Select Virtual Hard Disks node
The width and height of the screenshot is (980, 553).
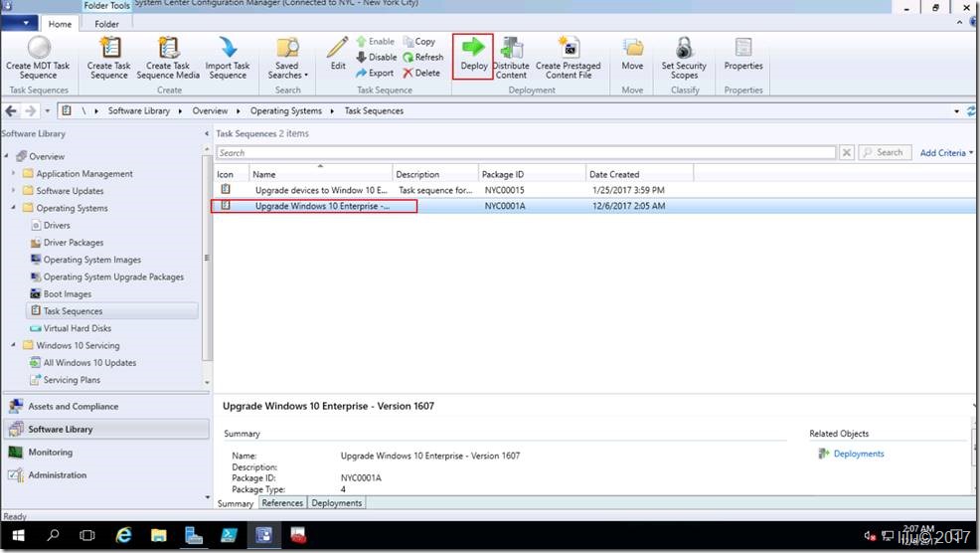[x=77, y=328]
